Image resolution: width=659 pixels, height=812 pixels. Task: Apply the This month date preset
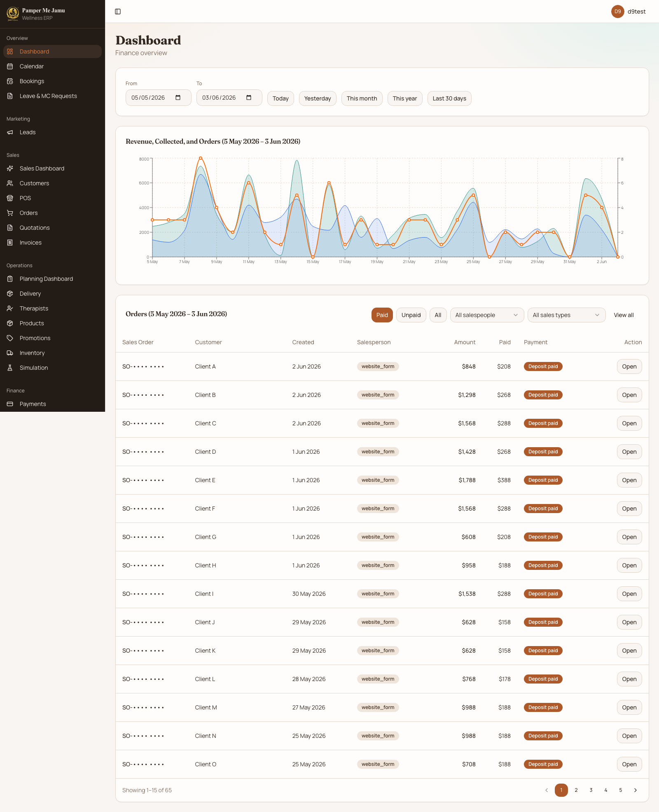pos(362,98)
